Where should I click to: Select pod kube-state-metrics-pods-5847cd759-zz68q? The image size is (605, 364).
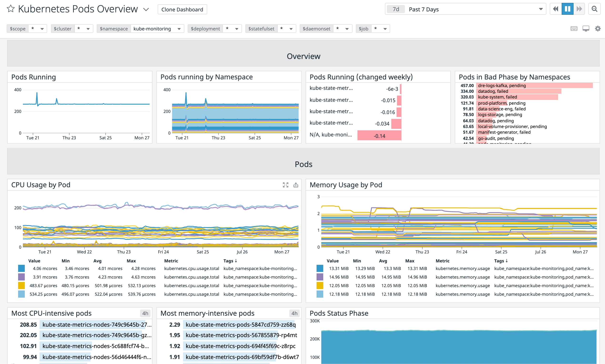241,325
